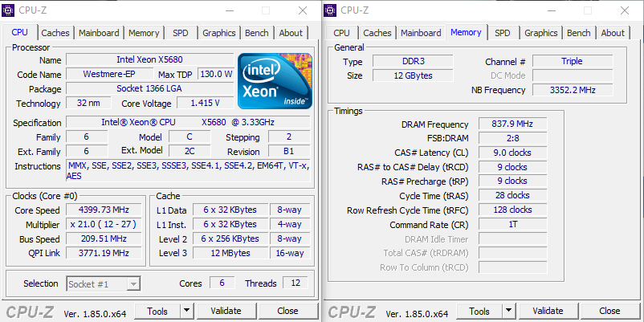
Task: Click CPU-Z app icon in right window title bar
Action: click(331, 10)
